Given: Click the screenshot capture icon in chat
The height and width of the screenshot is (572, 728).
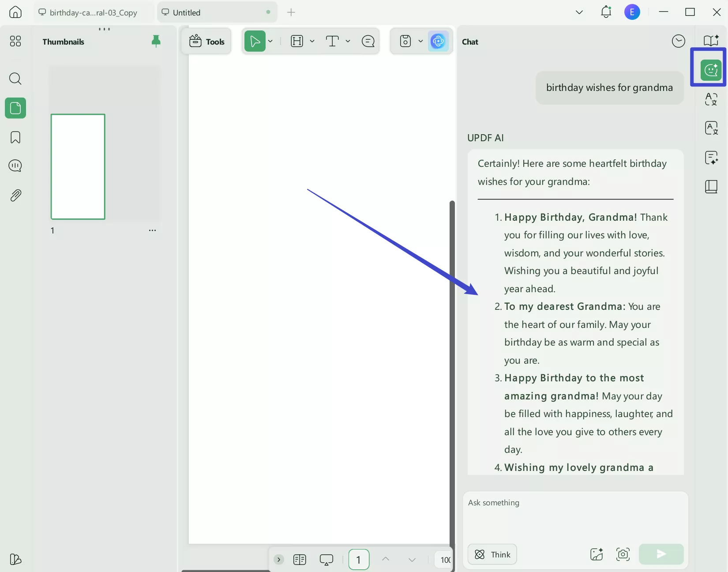Looking at the screenshot, I should click(x=623, y=554).
